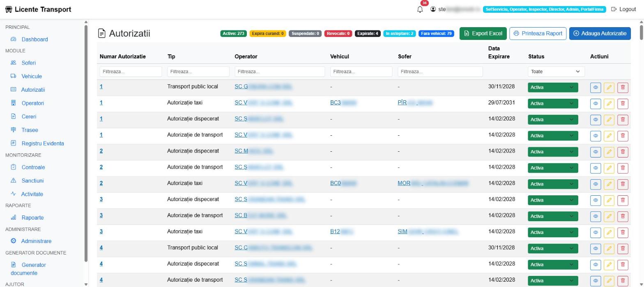The width and height of the screenshot is (644, 287).
Task: Delete the 4 Autorizație dispecerat authorization
Action: [x=623, y=264]
